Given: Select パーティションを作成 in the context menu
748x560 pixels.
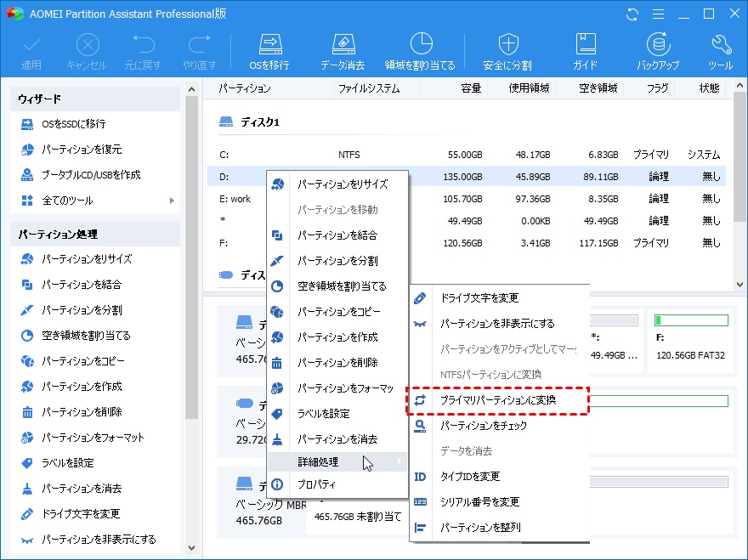Looking at the screenshot, I should click(337, 337).
